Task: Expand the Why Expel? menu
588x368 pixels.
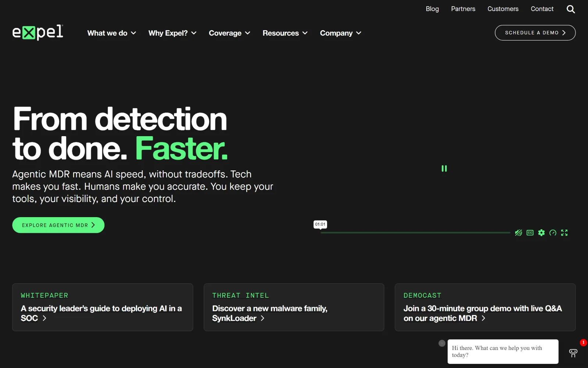Action: pyautogui.click(x=172, y=33)
